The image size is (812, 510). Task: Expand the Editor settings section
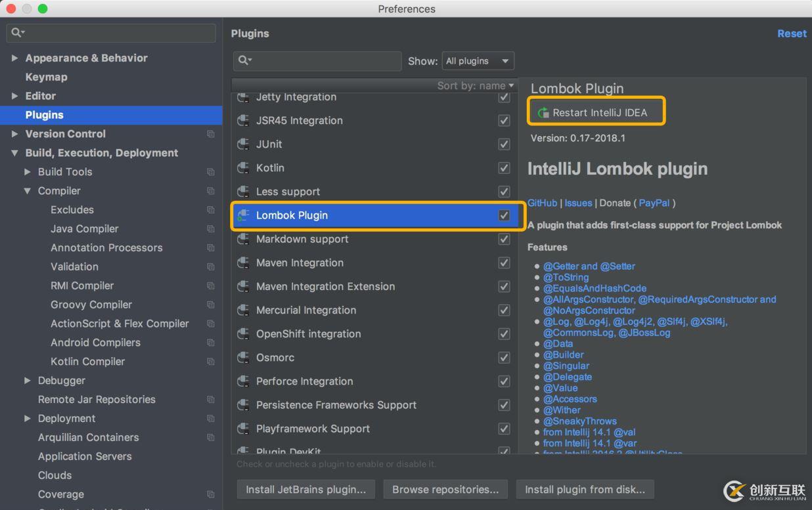15,96
